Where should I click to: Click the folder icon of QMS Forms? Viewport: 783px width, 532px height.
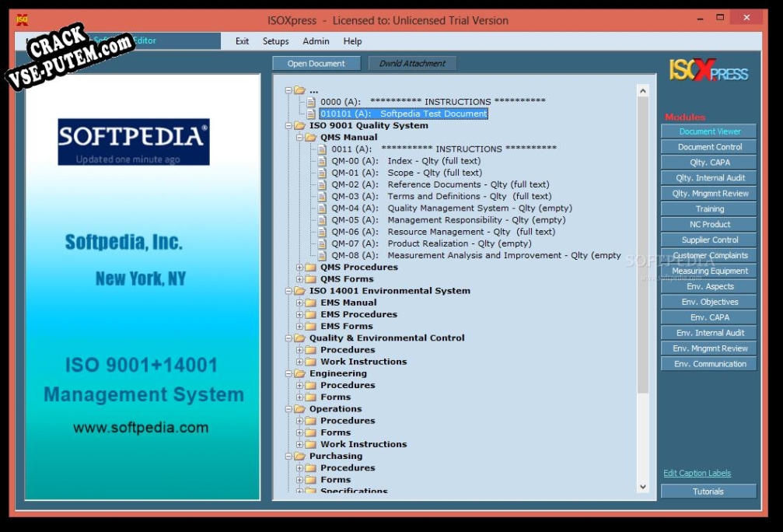pos(310,279)
